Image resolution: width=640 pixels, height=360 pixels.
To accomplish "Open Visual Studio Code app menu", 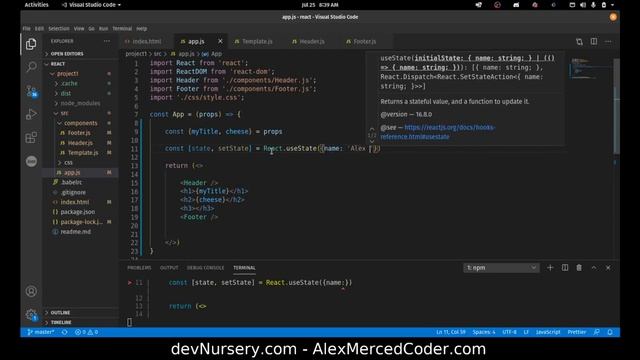I will [x=91, y=5].
